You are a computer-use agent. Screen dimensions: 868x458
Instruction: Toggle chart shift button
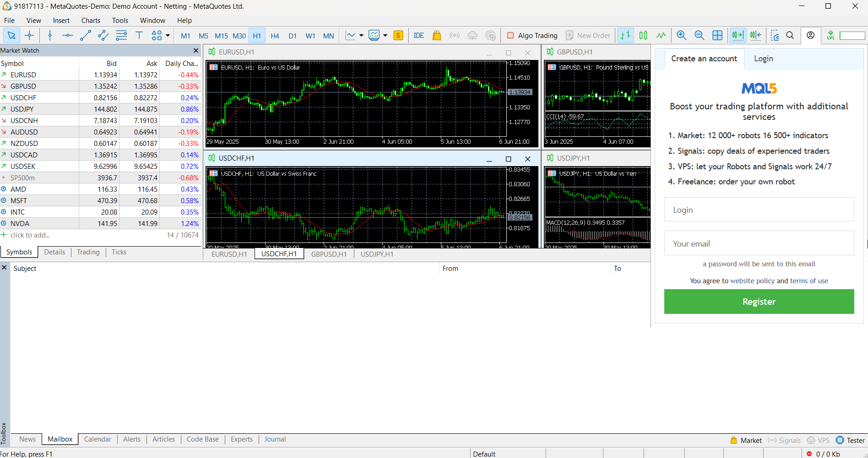click(x=756, y=36)
